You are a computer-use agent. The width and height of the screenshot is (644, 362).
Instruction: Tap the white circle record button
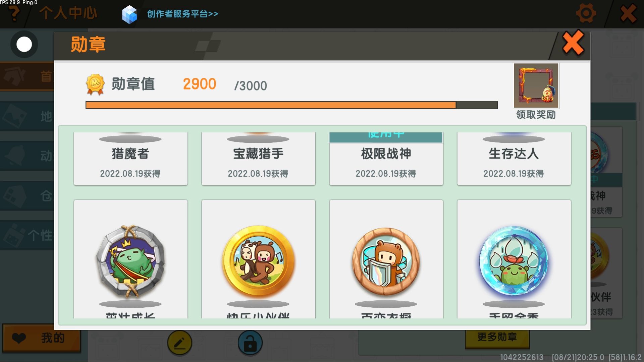pos(24,44)
